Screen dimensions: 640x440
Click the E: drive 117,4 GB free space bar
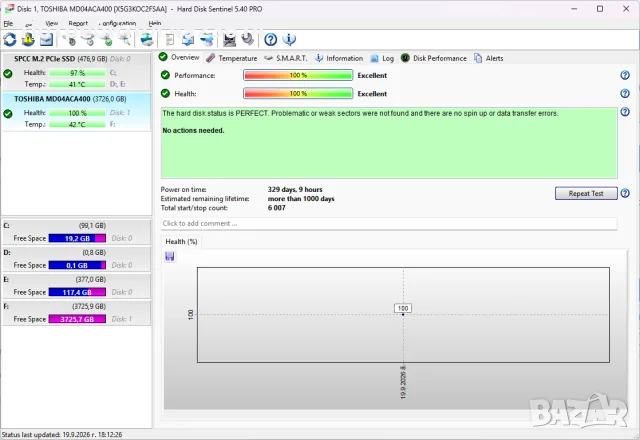[77, 292]
